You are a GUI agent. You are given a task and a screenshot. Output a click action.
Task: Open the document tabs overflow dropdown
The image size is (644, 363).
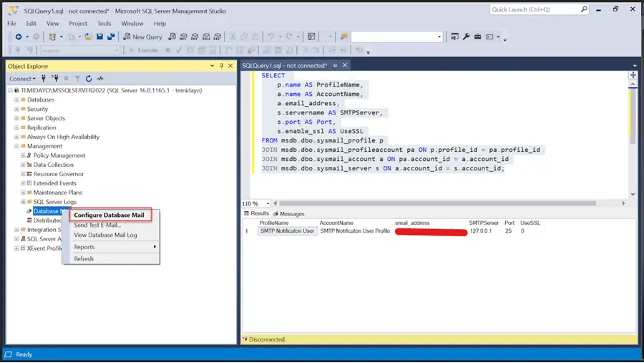635,66
